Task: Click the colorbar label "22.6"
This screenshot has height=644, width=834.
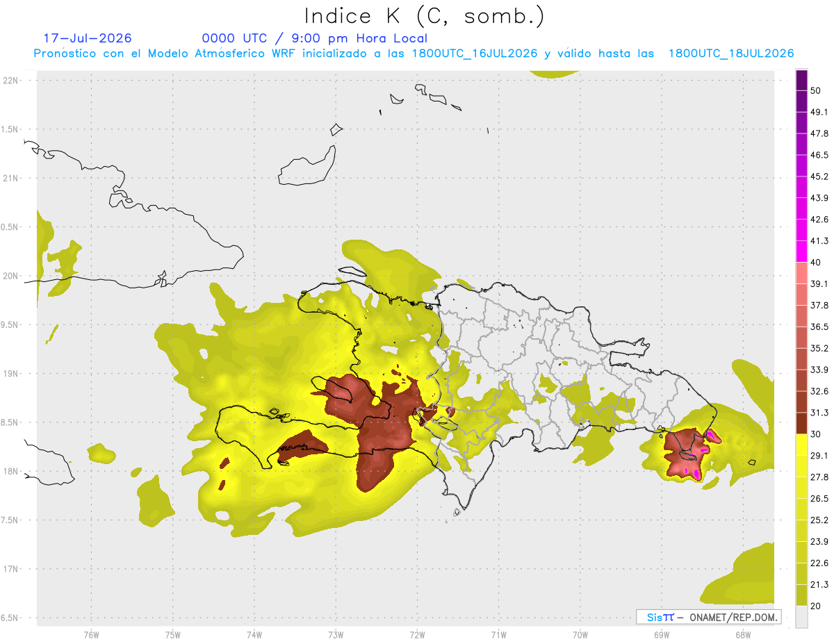Action: pyautogui.click(x=819, y=563)
